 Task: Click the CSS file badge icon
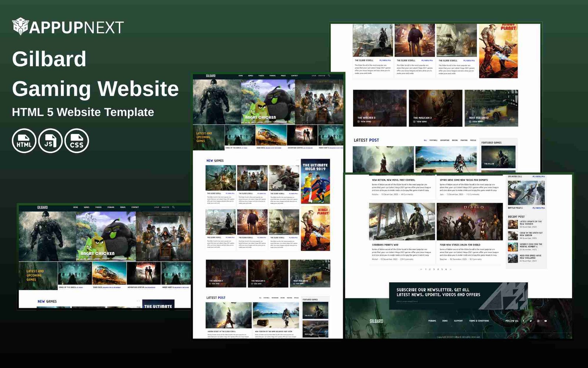pos(77,141)
